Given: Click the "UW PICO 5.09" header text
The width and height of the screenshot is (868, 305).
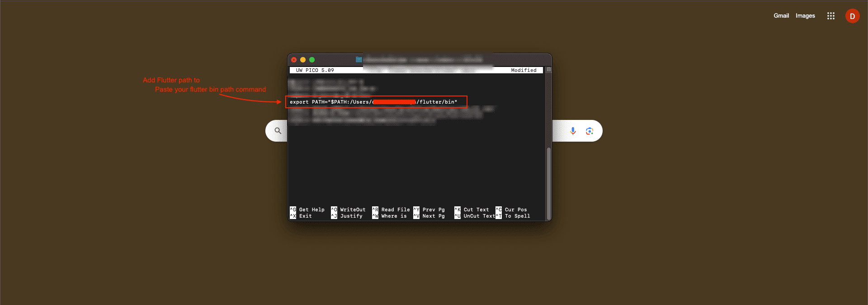Looking at the screenshot, I should click(x=315, y=70).
